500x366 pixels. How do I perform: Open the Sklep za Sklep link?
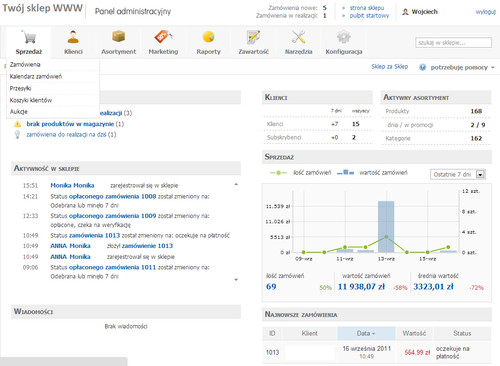point(390,67)
